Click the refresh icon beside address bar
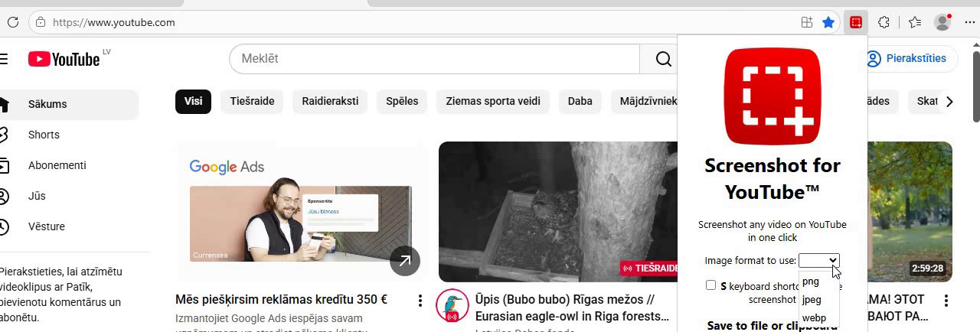 (x=12, y=22)
